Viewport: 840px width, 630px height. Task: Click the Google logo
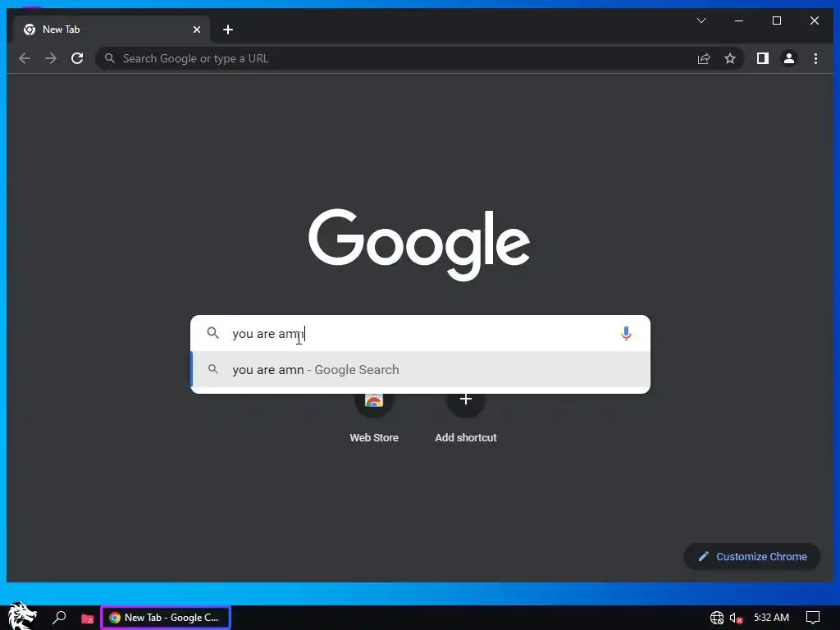[x=419, y=244]
